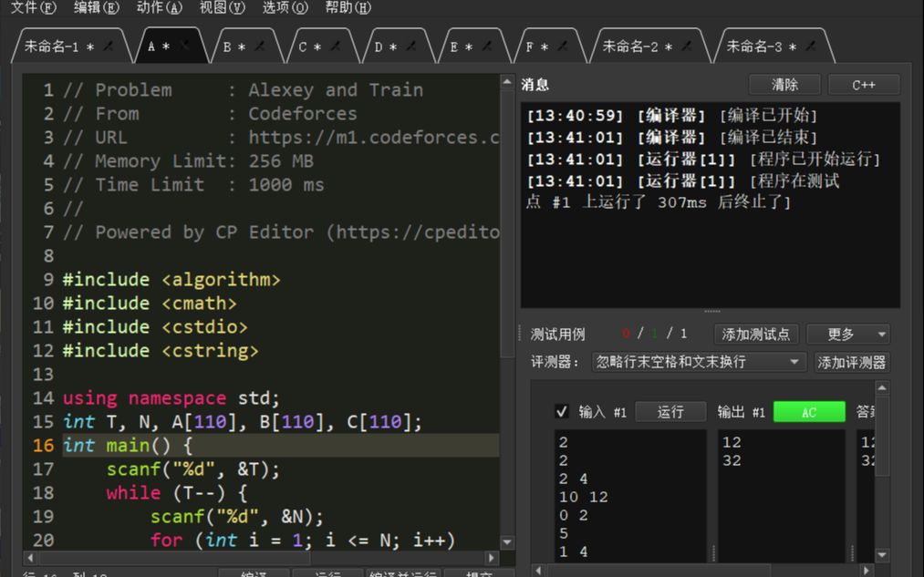Screen dimensions: 924x577
Task: Click the '// Time Limit : 1000 ms' comment
Action: point(193,184)
